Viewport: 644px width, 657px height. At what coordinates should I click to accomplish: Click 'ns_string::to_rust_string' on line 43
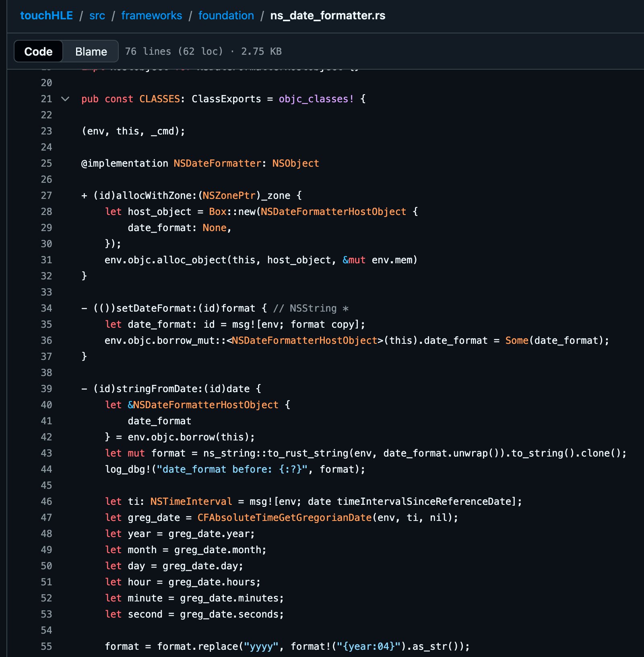pos(276,453)
